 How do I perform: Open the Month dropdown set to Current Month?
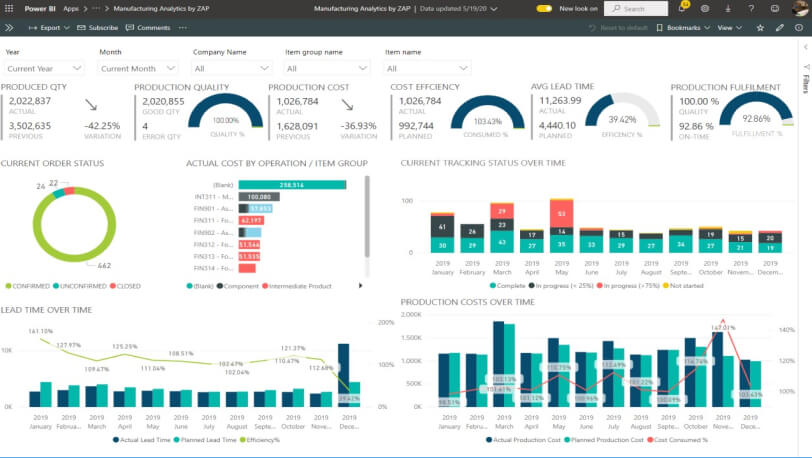click(138, 69)
